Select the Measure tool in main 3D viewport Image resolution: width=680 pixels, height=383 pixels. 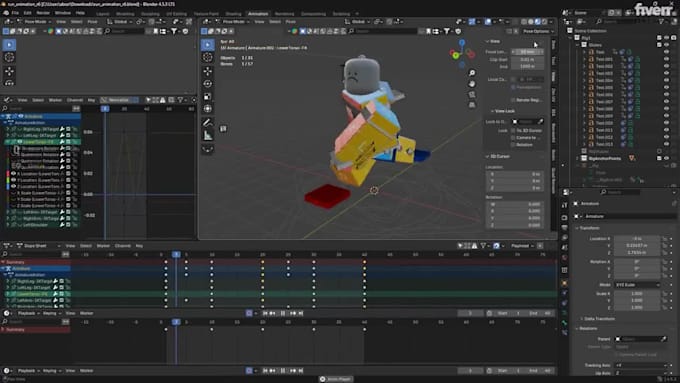208,136
